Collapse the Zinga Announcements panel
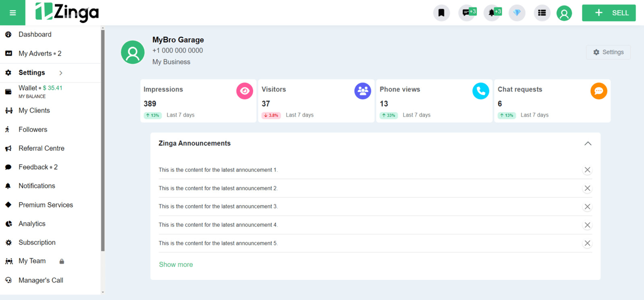This screenshot has width=644, height=300. click(x=588, y=144)
